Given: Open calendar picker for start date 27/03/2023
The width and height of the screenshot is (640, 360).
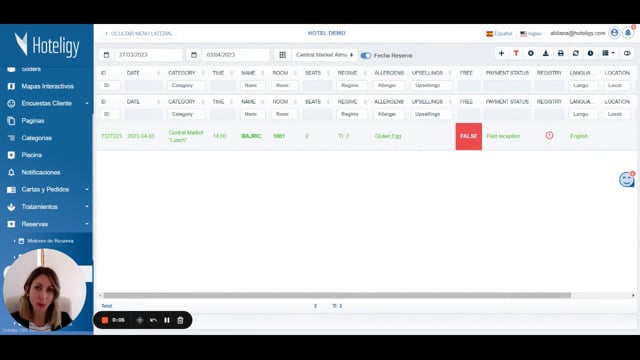Looking at the screenshot, I should click(x=107, y=55).
